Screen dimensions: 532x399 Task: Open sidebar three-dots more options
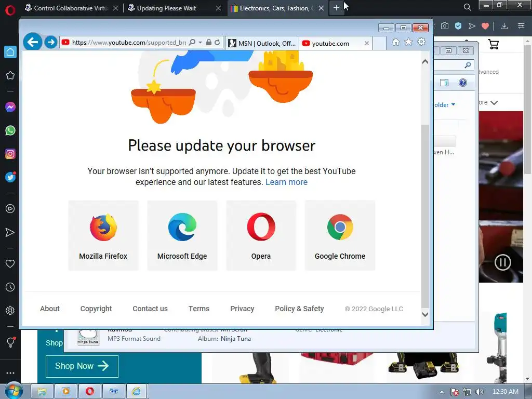[x=10, y=373]
